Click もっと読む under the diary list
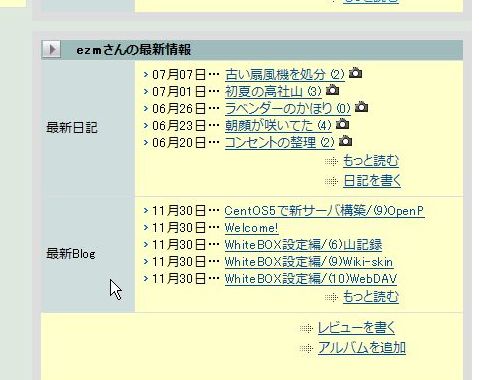 pos(371,161)
